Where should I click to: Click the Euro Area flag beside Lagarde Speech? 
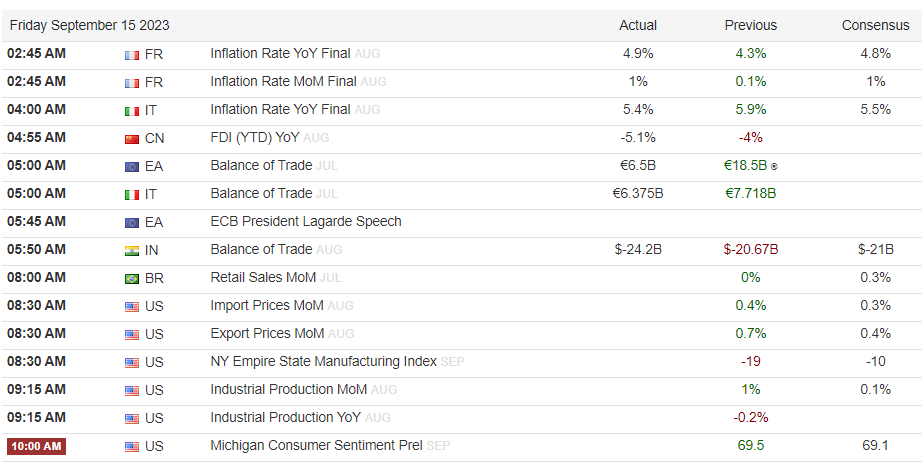132,222
